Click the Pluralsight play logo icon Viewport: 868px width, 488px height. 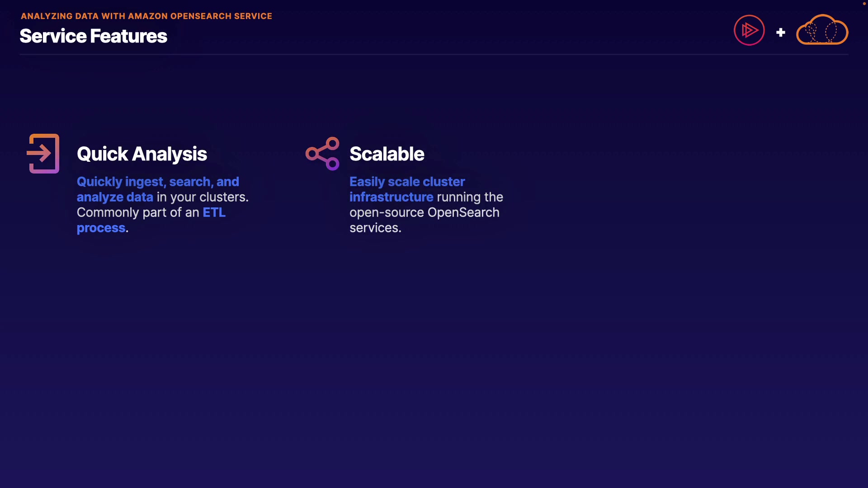(749, 30)
